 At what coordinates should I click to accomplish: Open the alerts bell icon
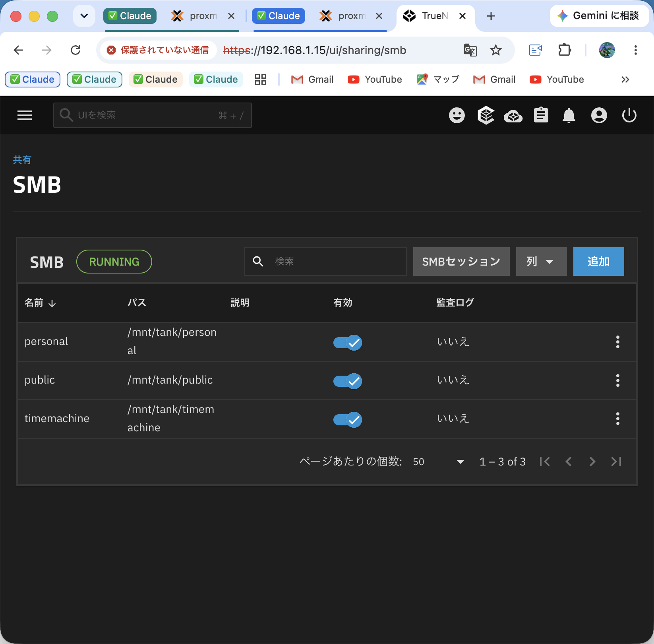tap(569, 116)
